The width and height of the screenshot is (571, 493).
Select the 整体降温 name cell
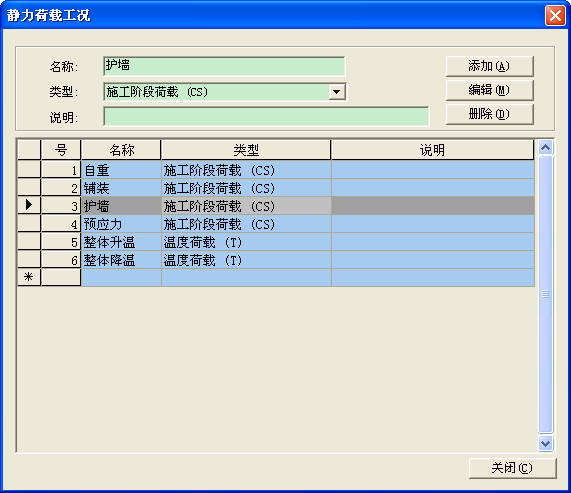pos(121,260)
